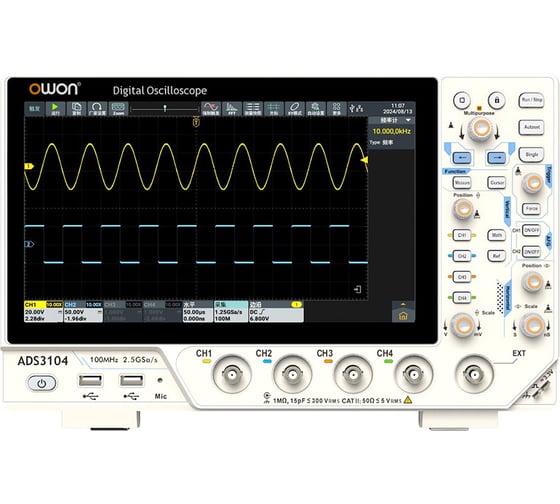Tap the blue CH2 ground level marker
This screenshot has height=504, width=560.
(29, 244)
